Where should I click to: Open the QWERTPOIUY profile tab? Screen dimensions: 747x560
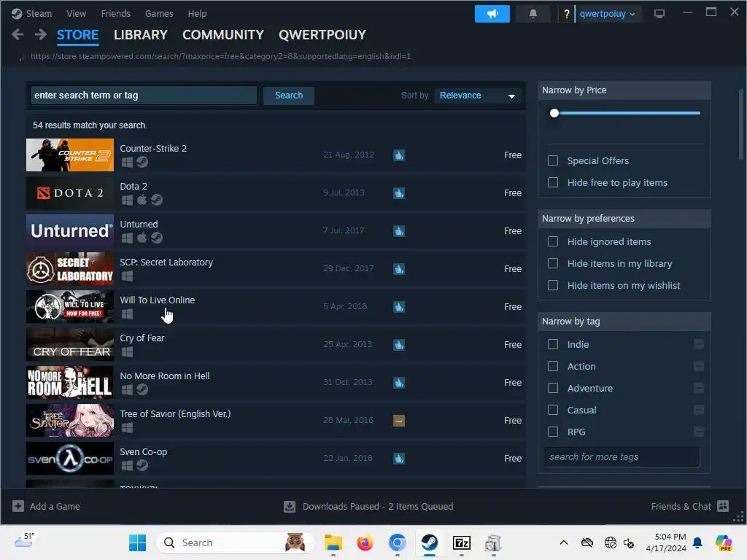coord(322,35)
